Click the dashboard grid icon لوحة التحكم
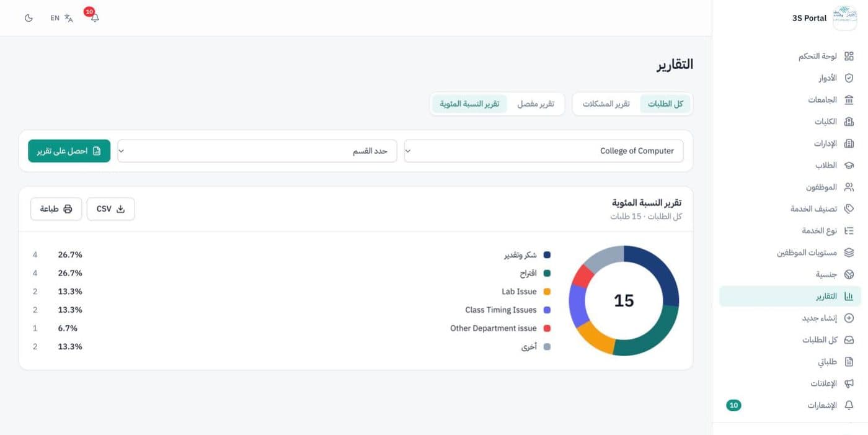868x435 pixels. click(x=849, y=56)
